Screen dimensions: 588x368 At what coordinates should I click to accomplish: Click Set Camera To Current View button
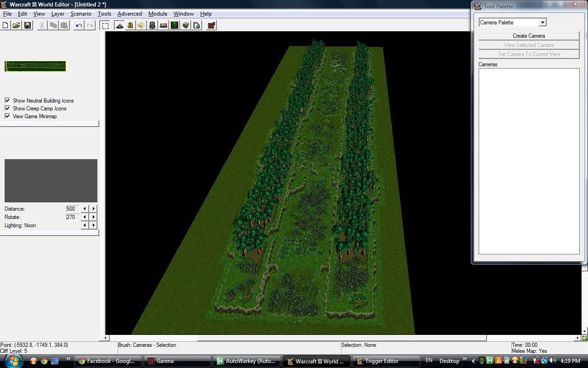pos(529,54)
